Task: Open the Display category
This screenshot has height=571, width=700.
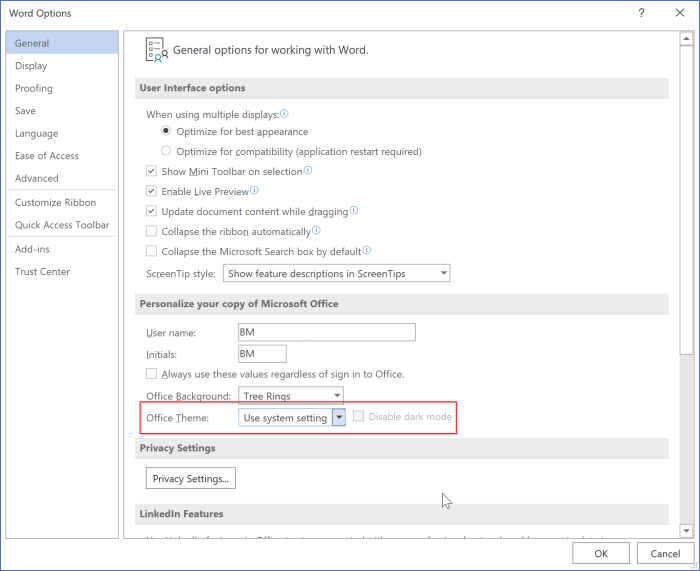Action: (62, 66)
